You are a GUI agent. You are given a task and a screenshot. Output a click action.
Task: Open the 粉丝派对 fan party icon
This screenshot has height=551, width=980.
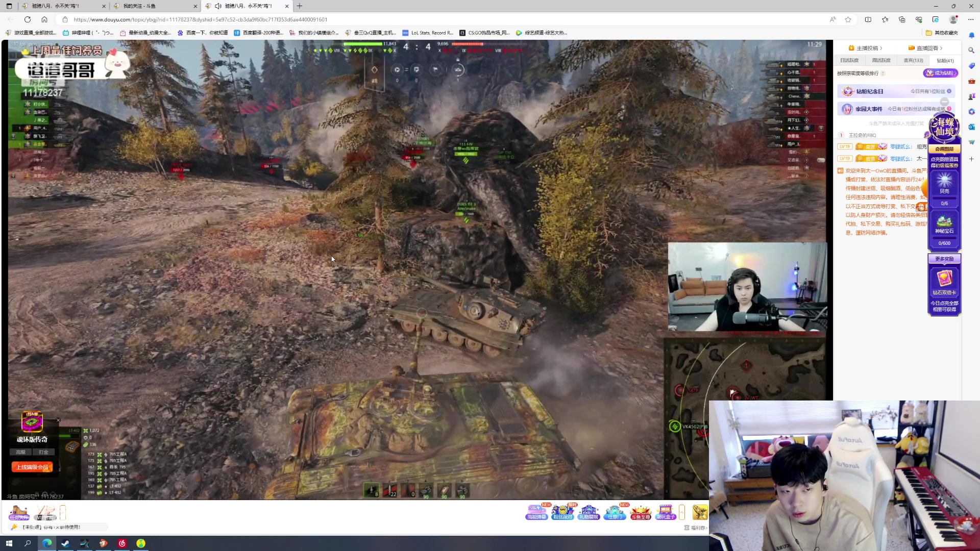[562, 512]
